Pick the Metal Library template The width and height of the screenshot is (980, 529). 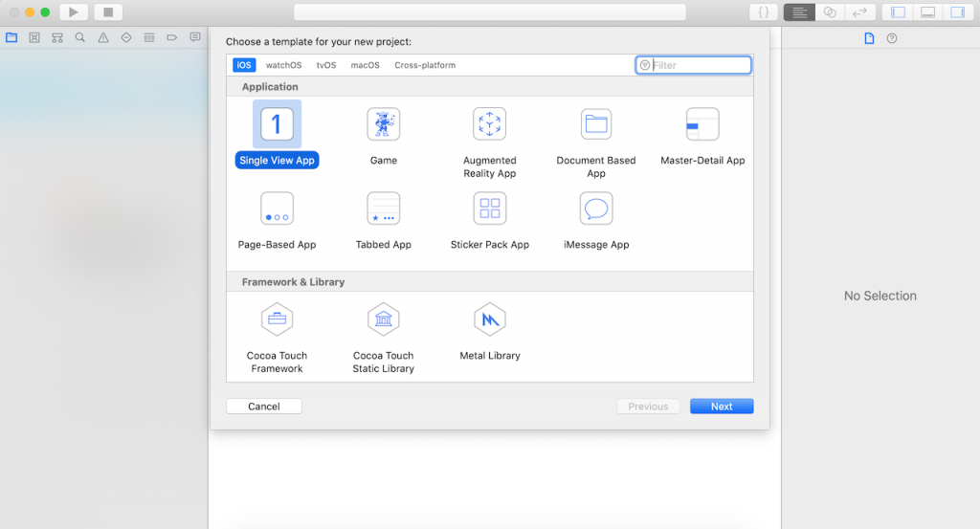(x=489, y=332)
